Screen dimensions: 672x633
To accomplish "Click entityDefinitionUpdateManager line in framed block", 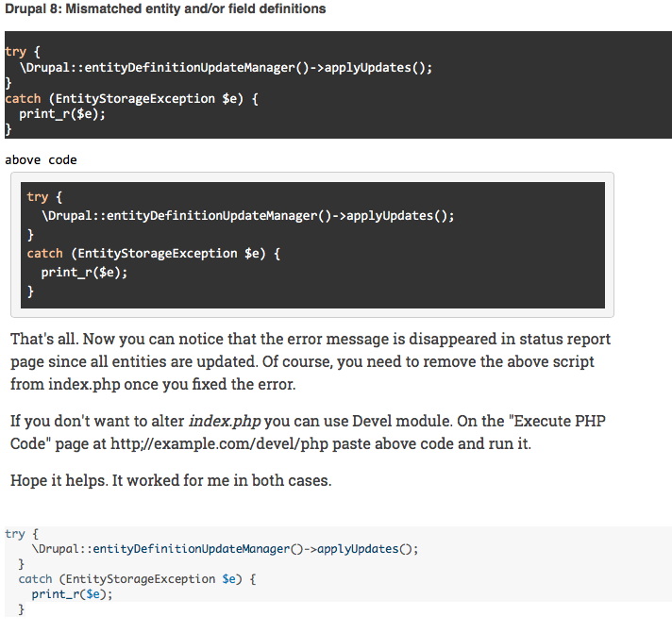I will click(247, 215).
